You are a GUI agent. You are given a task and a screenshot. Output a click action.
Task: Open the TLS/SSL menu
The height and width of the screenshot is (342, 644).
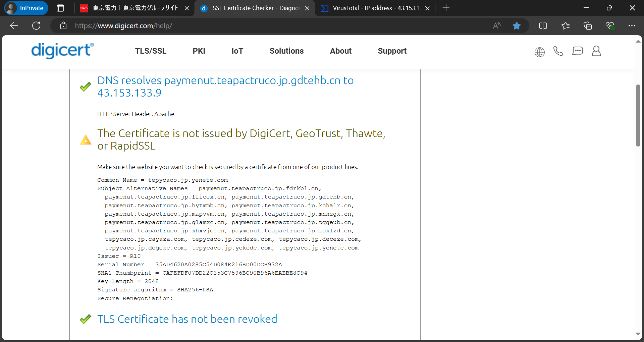pyautogui.click(x=151, y=51)
